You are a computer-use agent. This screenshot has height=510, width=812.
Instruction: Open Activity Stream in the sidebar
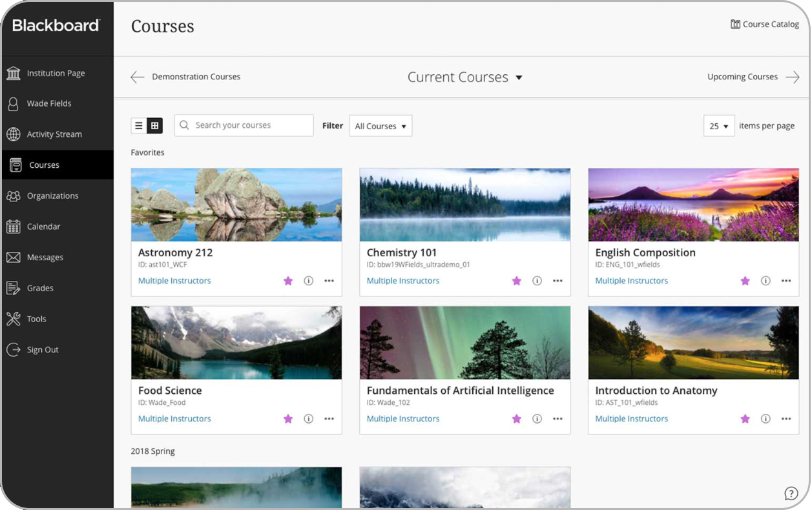54,134
